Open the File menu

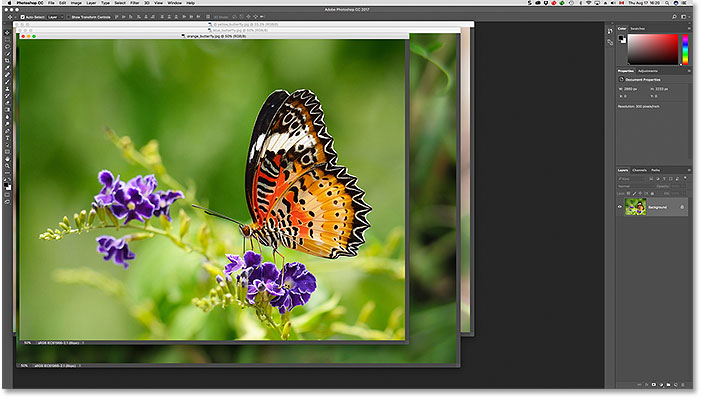pos(51,3)
